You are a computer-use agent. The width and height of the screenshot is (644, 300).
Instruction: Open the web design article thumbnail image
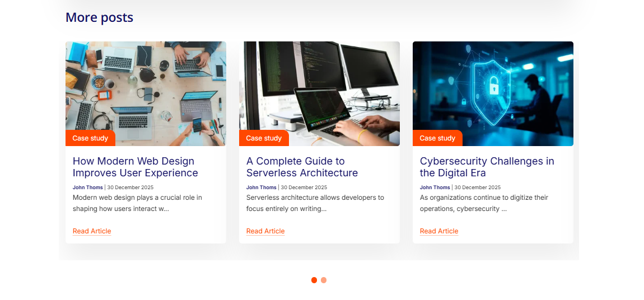[x=146, y=93]
